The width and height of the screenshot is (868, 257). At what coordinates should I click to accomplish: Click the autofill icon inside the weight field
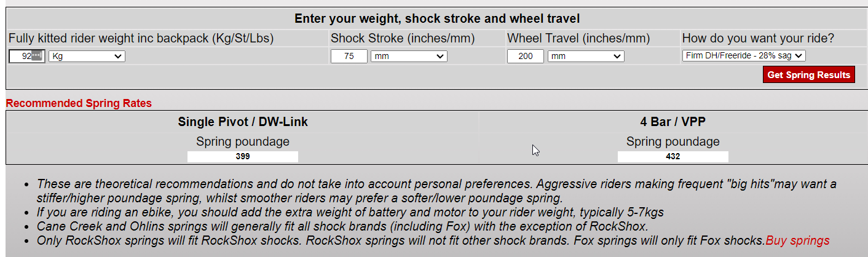tap(38, 57)
